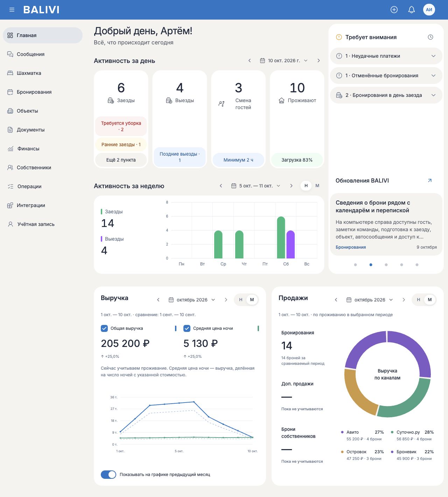The image size is (448, 497).
Task: Select the third carousel dot in updates
Action: (x=386, y=265)
